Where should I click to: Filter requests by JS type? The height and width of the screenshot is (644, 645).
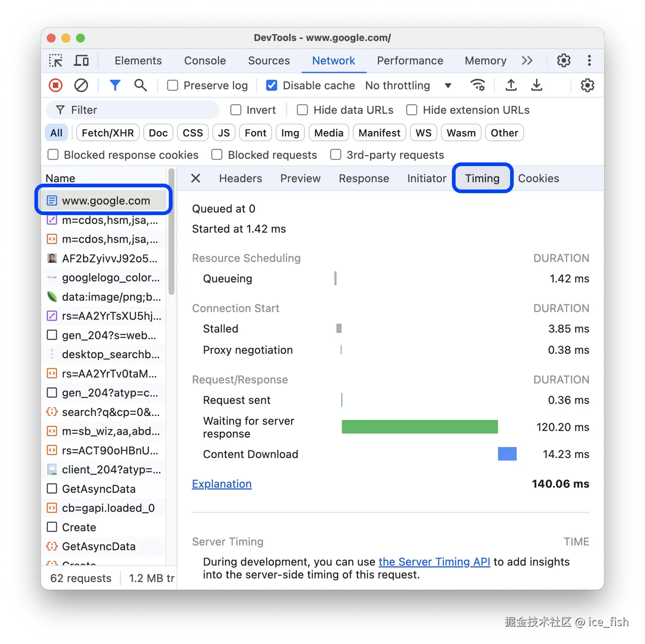coord(224,133)
